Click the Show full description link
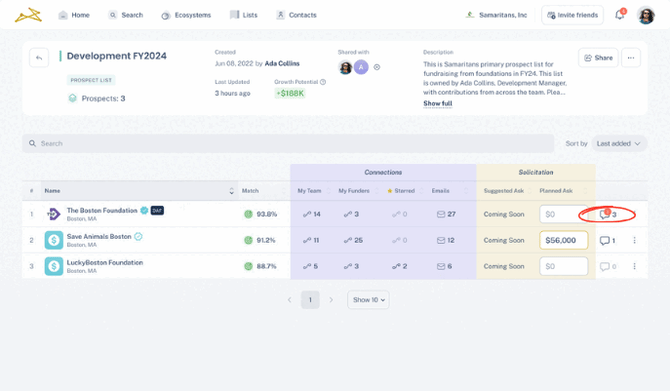Screen dimensions: 670x391 point(438,103)
